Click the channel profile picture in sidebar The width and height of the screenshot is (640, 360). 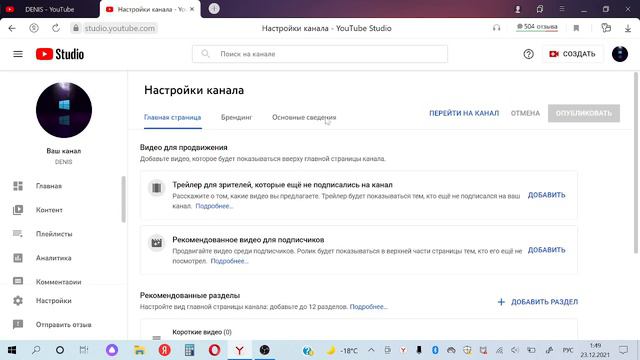[64, 110]
